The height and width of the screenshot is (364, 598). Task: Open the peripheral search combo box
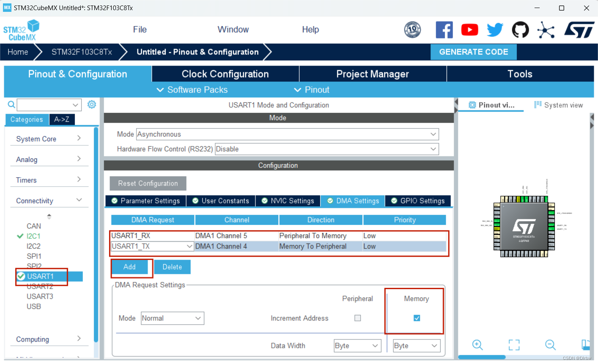click(49, 104)
